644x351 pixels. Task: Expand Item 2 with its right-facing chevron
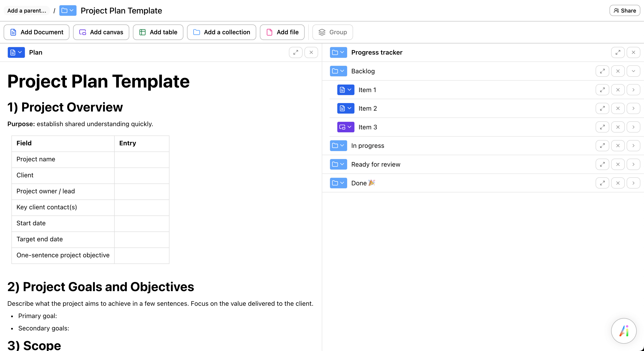pos(633,108)
